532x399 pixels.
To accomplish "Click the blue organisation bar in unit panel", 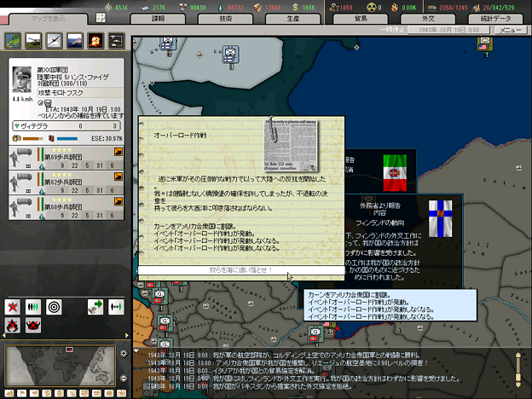I will tap(67, 138).
